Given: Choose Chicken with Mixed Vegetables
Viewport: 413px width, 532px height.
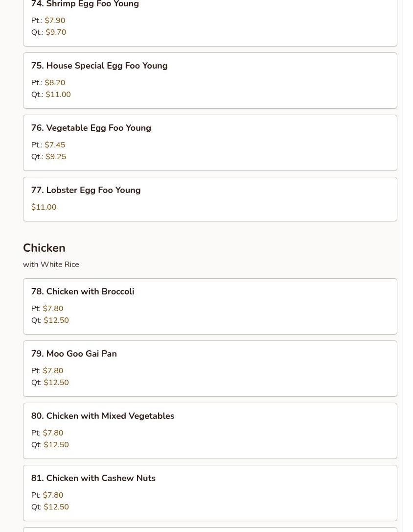Looking at the screenshot, I should point(103,416).
